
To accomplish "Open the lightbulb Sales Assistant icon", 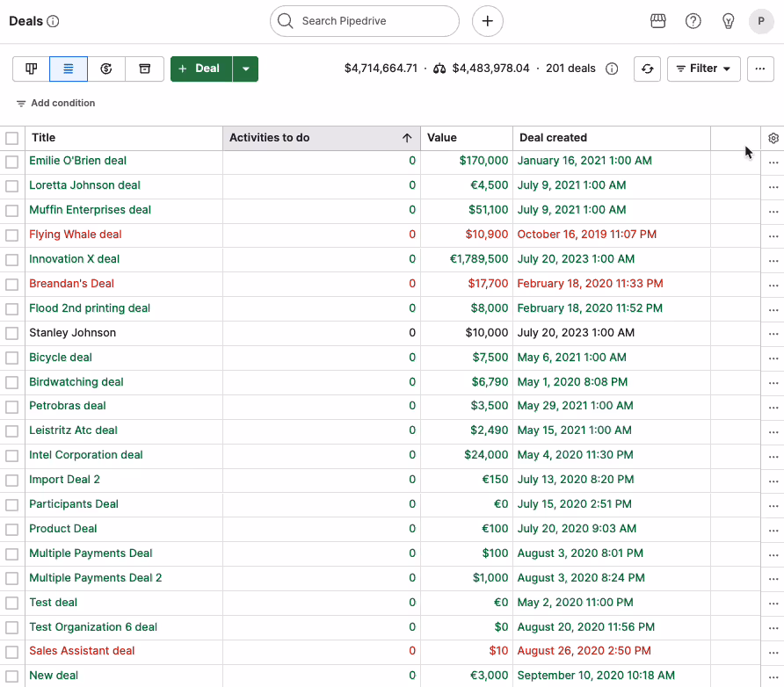I will click(x=728, y=21).
